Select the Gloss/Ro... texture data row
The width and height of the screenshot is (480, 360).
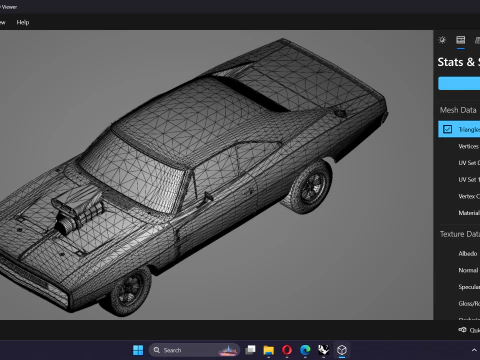click(x=459, y=304)
